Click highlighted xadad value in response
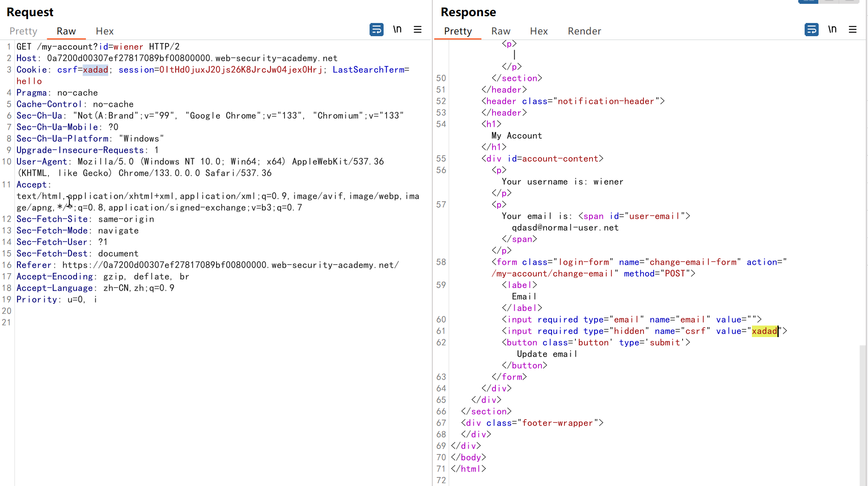This screenshot has height=486, width=868. (x=764, y=331)
